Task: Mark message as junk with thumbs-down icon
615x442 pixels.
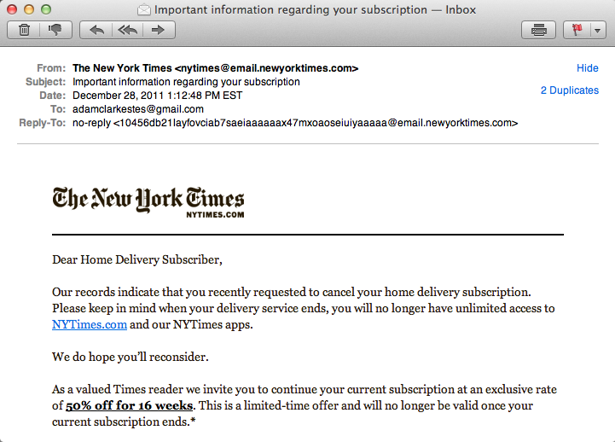Action: (x=56, y=30)
